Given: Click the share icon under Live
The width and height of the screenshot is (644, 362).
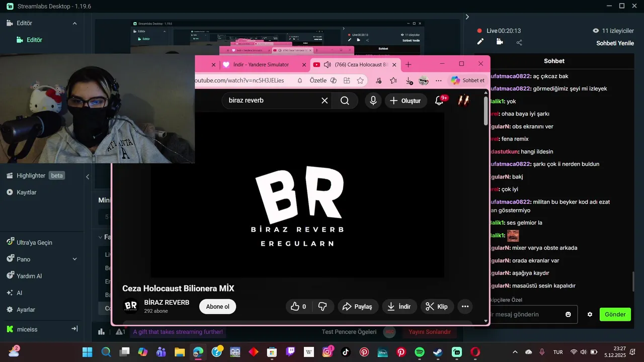Looking at the screenshot, I should pos(519,42).
